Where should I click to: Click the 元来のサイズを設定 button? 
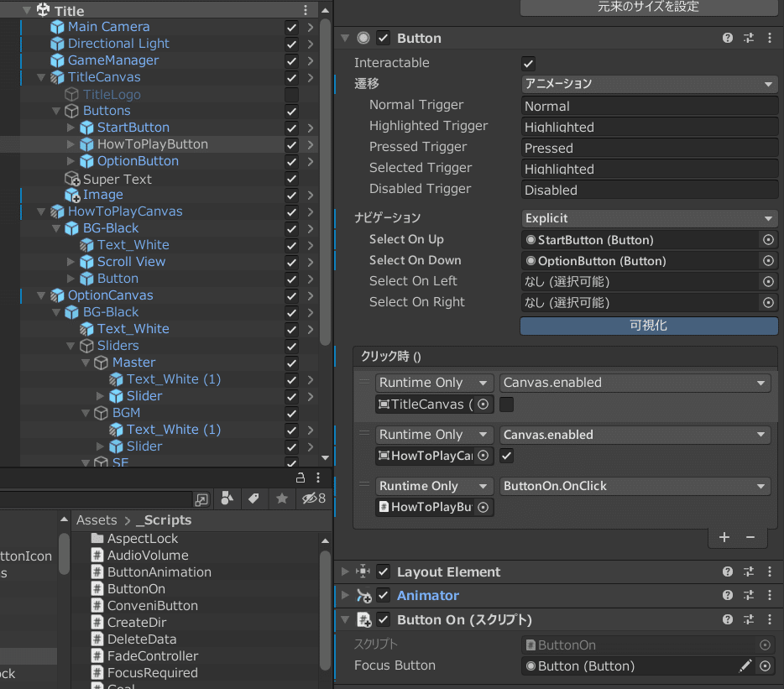(649, 7)
